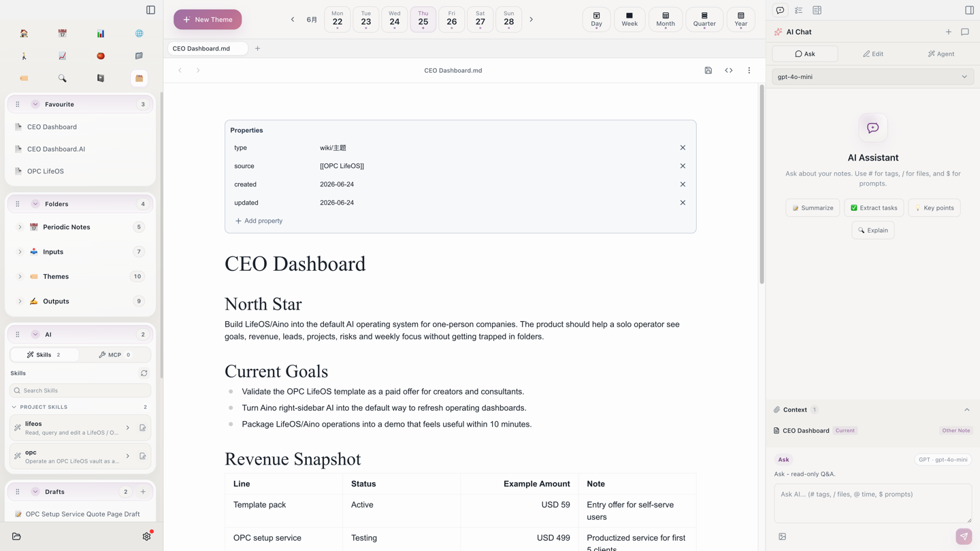Go to the previous week
This screenshot has height=551, width=980.
pos(293,20)
